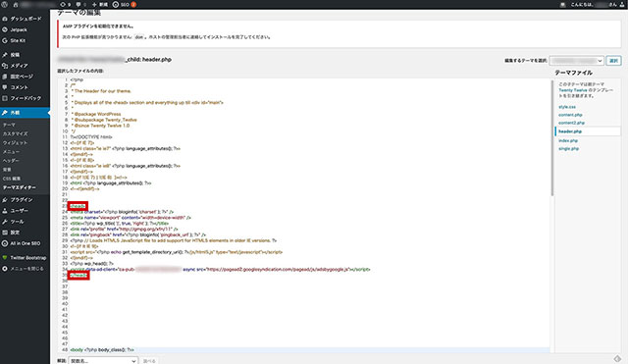628x364 pixels.
Task: Open the theme-to-edit dropdown
Action: point(576,61)
